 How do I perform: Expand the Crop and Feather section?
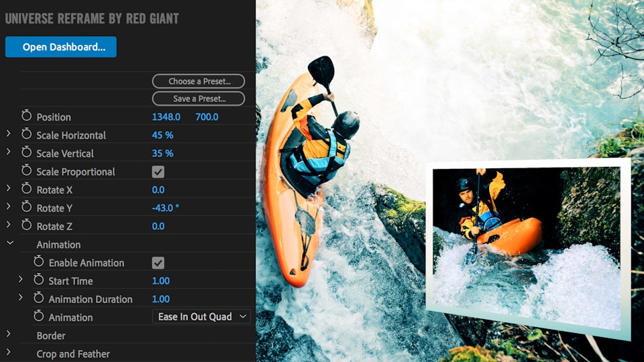[9, 353]
